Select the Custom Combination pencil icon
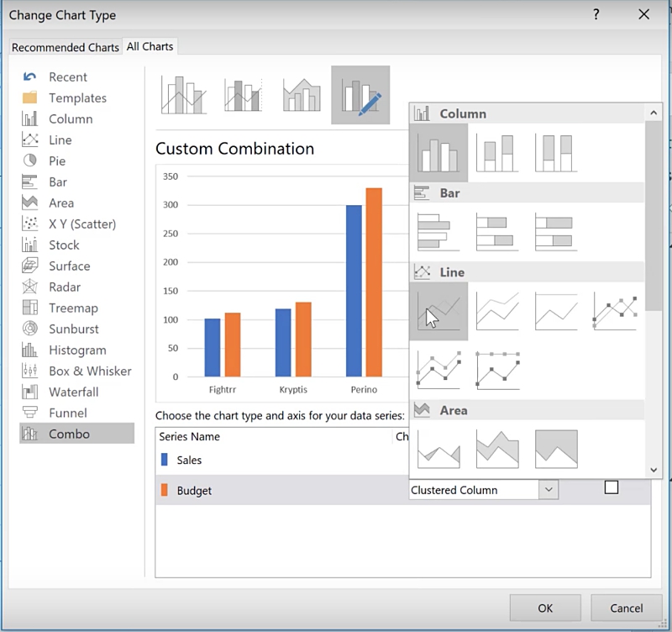This screenshot has height=632, width=672. 360,95
